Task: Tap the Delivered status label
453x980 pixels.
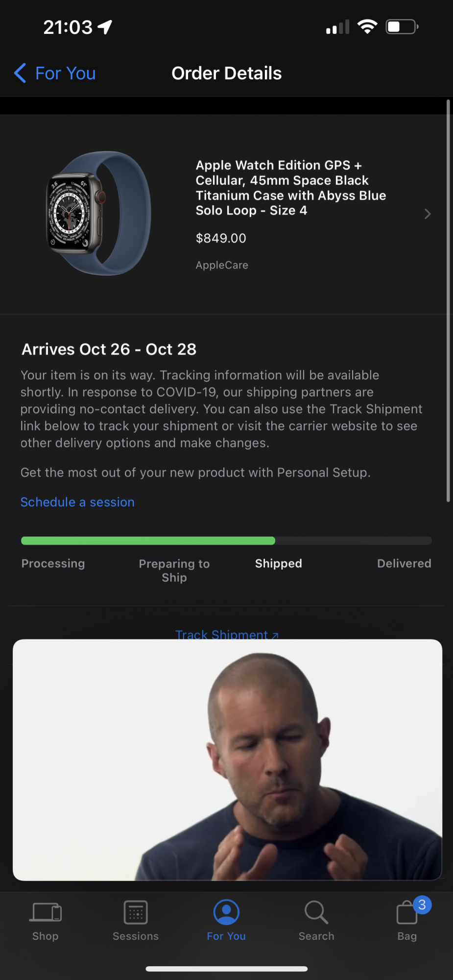Action: coord(404,563)
